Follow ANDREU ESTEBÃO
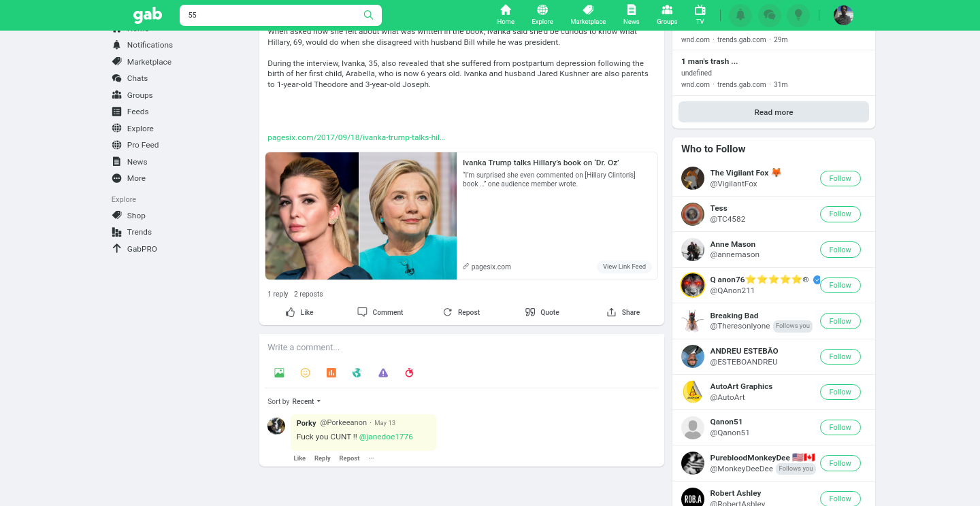 point(840,356)
